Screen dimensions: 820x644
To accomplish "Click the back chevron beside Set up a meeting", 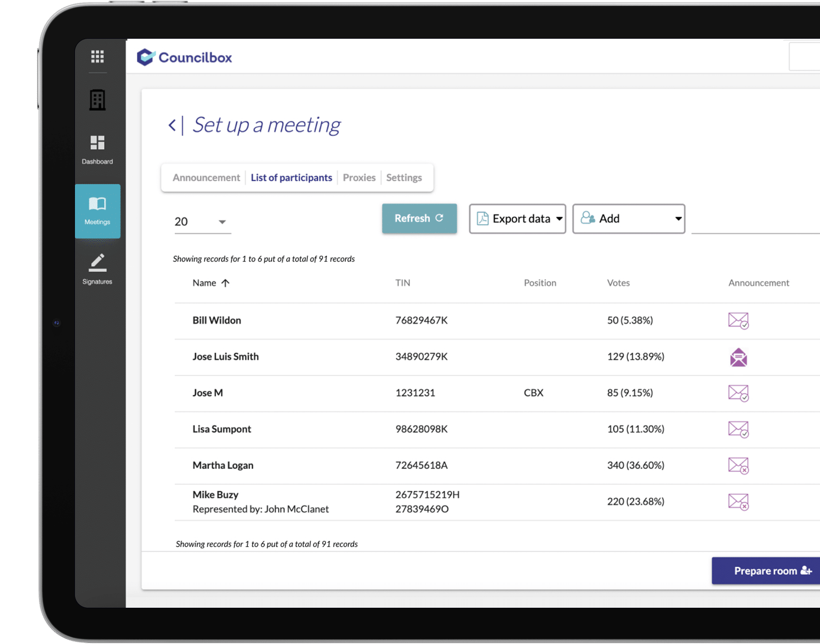I will pyautogui.click(x=172, y=125).
